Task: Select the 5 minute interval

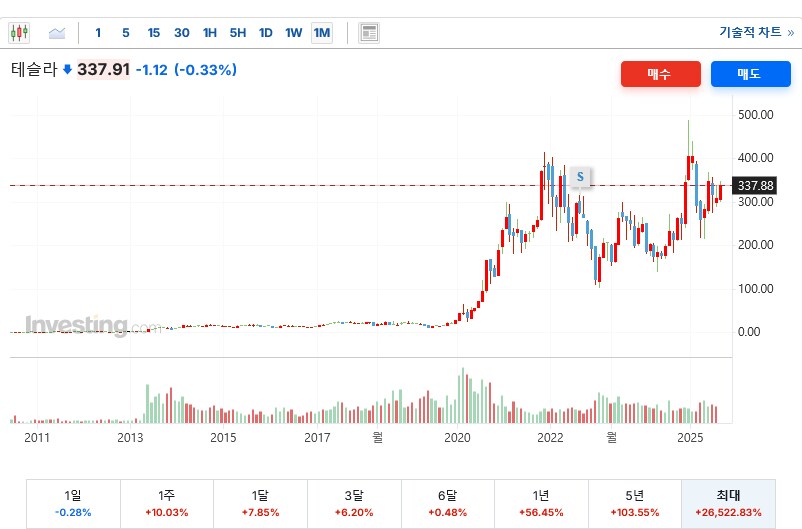Action: 125,33
